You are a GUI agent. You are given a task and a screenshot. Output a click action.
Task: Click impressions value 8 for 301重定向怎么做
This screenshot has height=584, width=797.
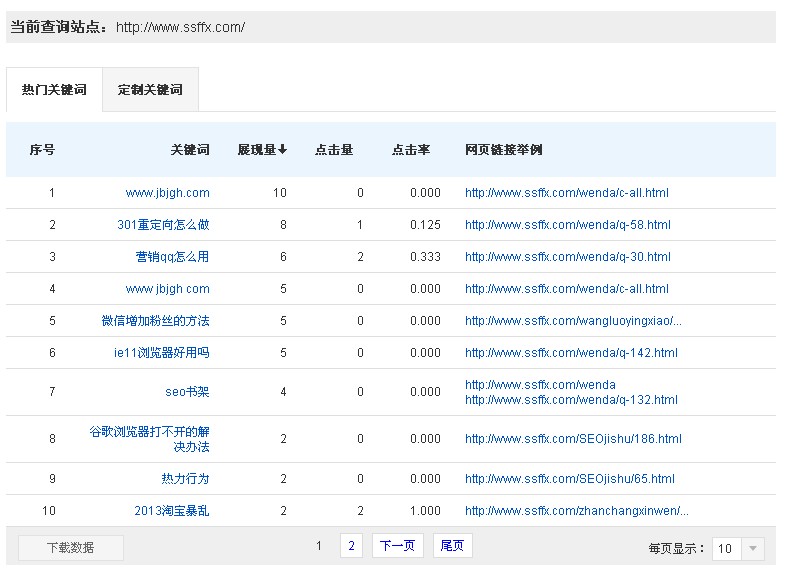(284, 225)
